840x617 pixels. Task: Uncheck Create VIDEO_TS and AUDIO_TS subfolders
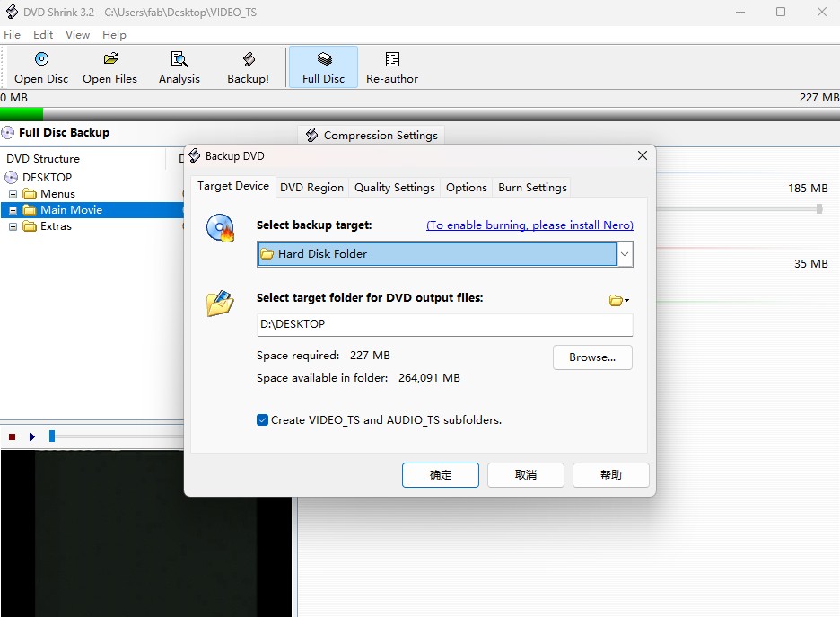[x=262, y=419]
